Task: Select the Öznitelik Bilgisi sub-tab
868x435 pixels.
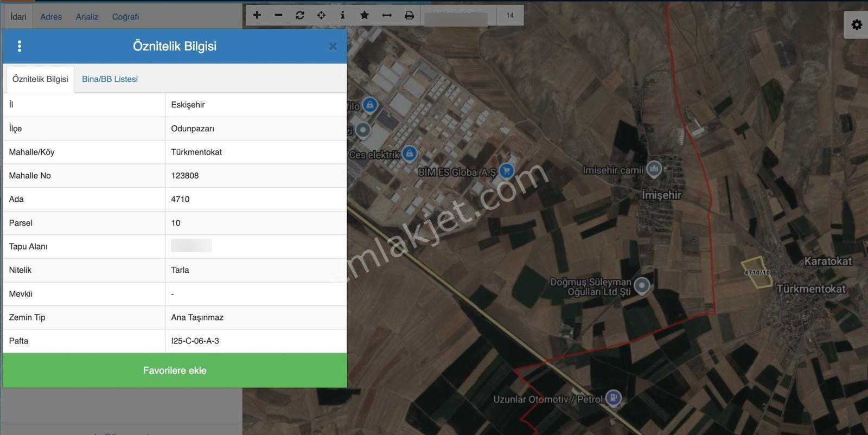Action: (40, 79)
